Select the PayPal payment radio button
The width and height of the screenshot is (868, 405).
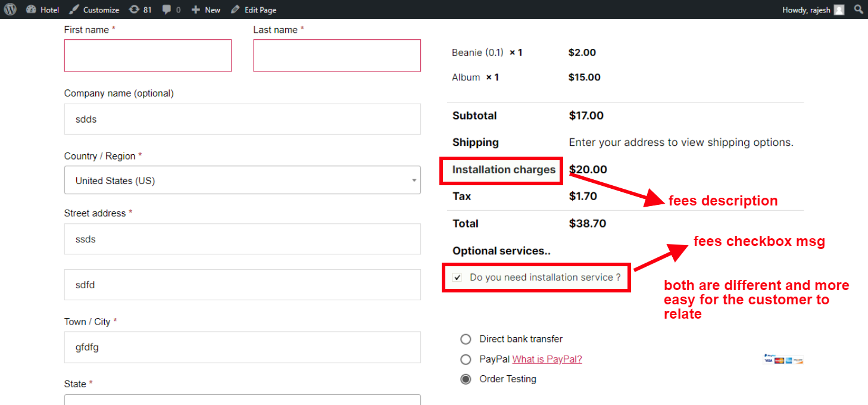tap(466, 359)
